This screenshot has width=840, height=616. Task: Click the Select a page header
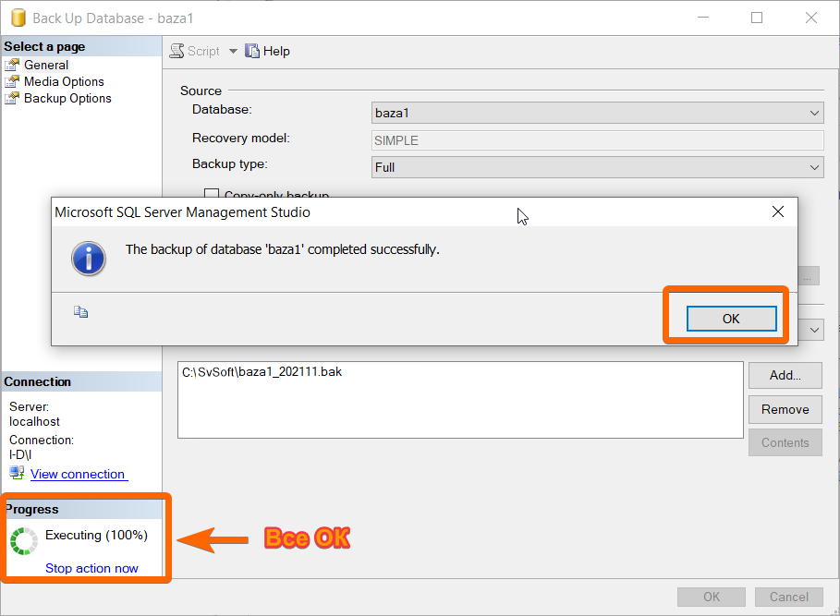pyautogui.click(x=81, y=46)
